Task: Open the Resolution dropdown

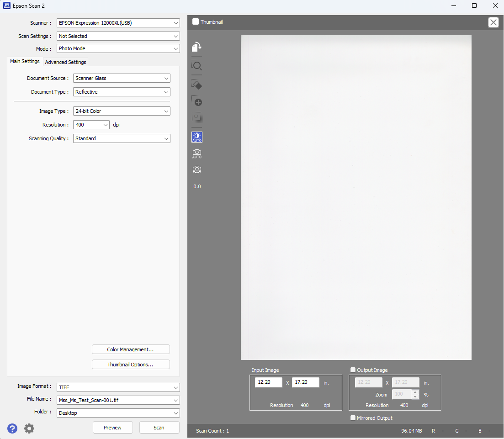Action: pyautogui.click(x=91, y=124)
